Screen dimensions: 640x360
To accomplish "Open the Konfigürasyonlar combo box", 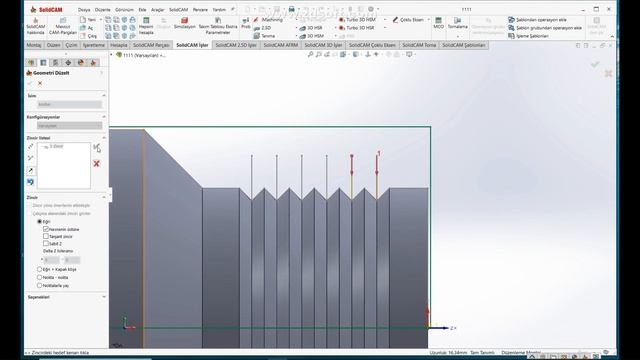I will pyautogui.click(x=69, y=126).
